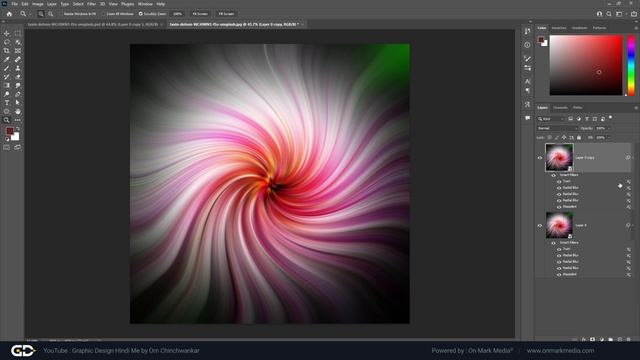Image resolution: width=640 pixels, height=360 pixels.
Task: Open the Image menu
Action: [38, 4]
